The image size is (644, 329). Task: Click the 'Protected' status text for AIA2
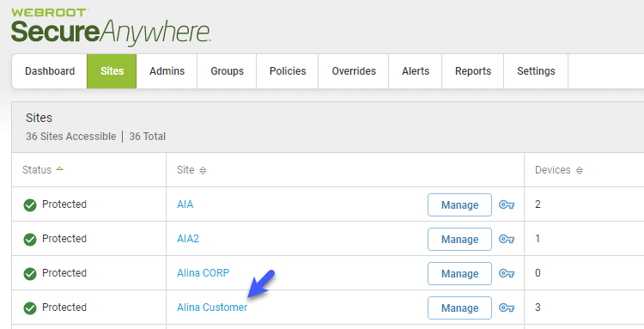(64, 239)
